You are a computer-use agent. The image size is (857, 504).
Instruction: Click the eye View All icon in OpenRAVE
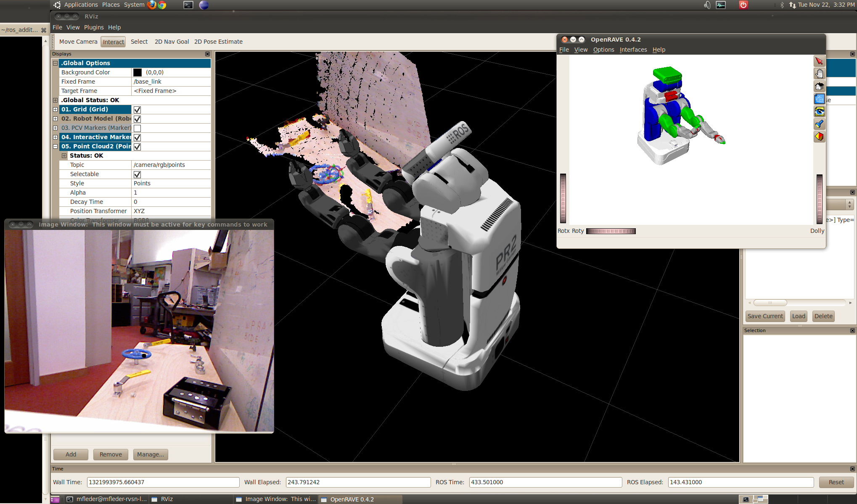coord(819,112)
